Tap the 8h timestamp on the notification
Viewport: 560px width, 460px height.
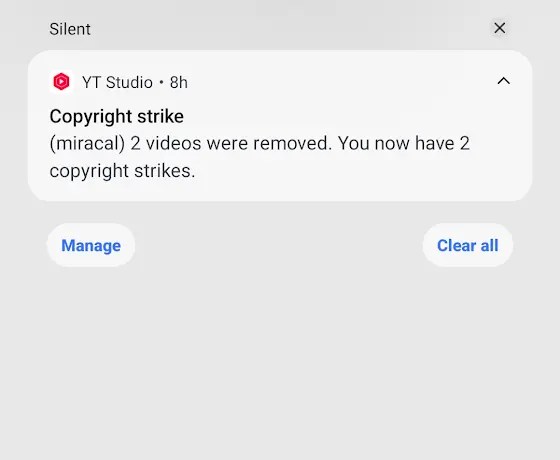[179, 82]
